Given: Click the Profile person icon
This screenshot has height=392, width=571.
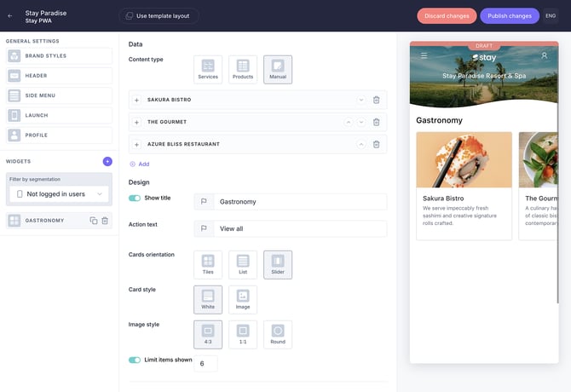Looking at the screenshot, I should point(14,135).
